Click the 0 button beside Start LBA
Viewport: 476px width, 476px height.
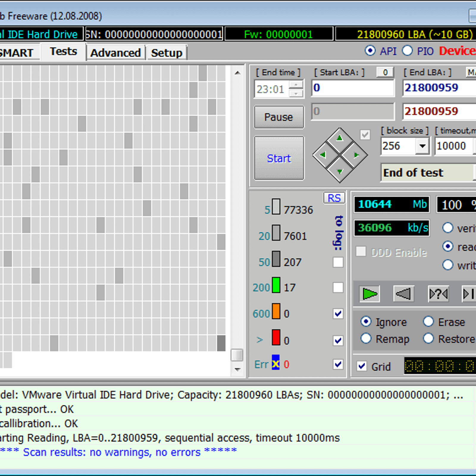click(x=385, y=72)
